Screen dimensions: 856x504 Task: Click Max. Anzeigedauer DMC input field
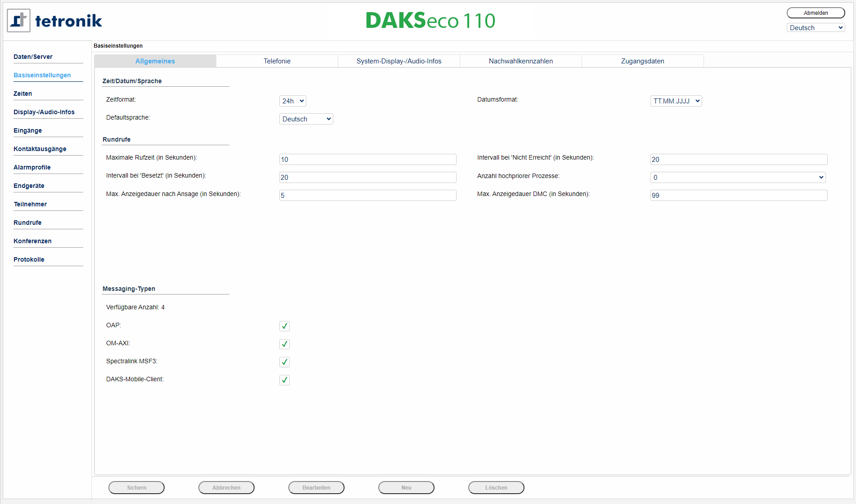click(x=739, y=196)
